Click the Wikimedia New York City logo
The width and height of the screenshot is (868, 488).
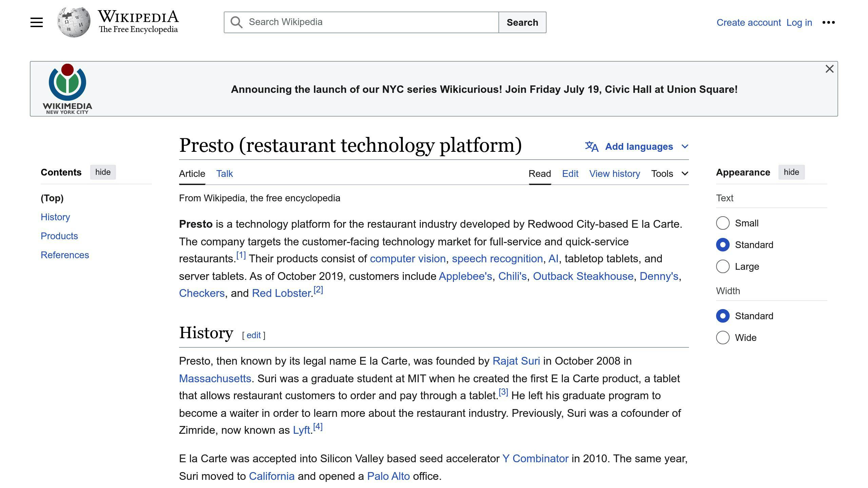click(x=67, y=89)
